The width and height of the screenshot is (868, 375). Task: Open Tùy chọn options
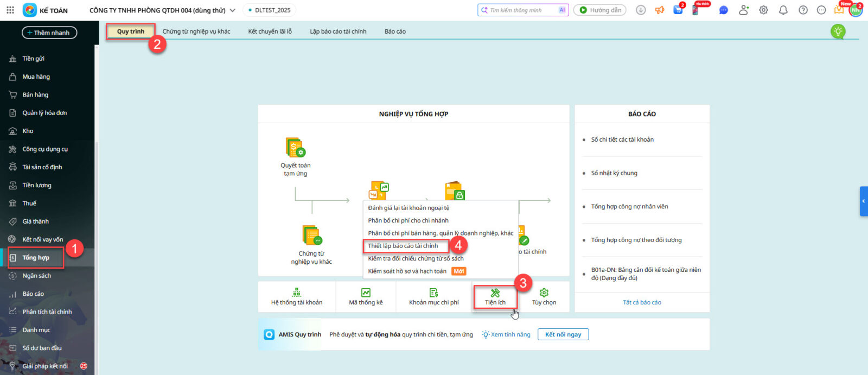click(544, 297)
